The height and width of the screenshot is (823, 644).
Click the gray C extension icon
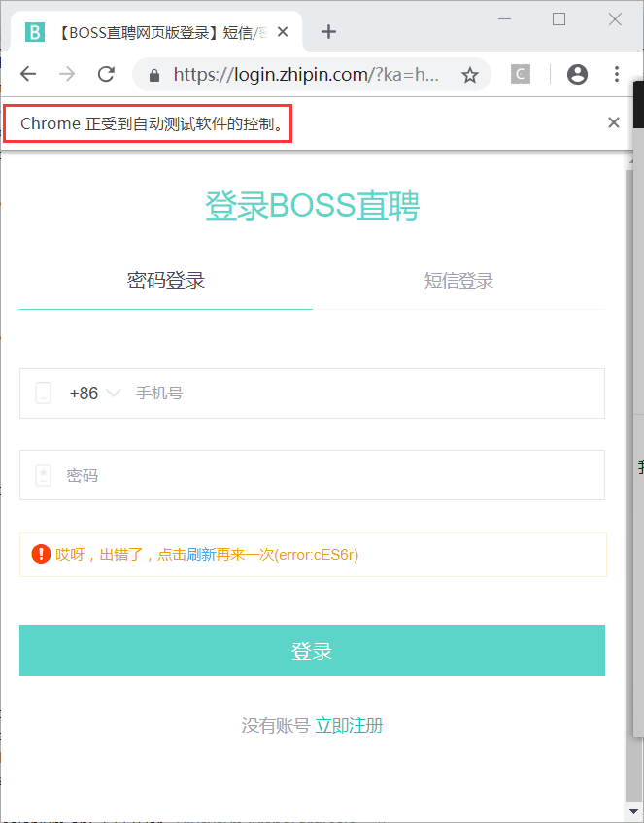[x=521, y=74]
